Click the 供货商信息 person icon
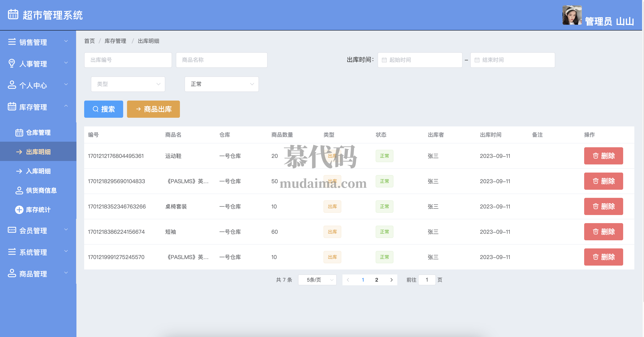Viewport: 644px width, 337px height. pos(19,190)
